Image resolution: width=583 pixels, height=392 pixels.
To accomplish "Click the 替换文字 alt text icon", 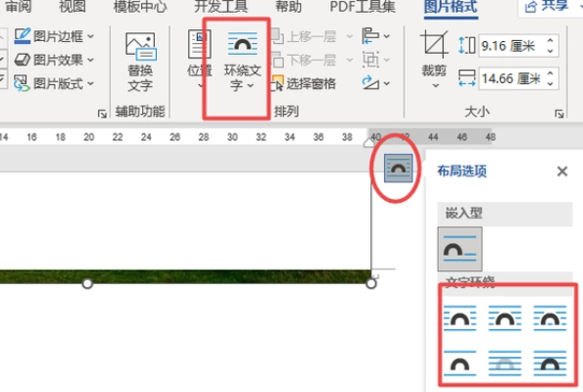I will coord(140,62).
